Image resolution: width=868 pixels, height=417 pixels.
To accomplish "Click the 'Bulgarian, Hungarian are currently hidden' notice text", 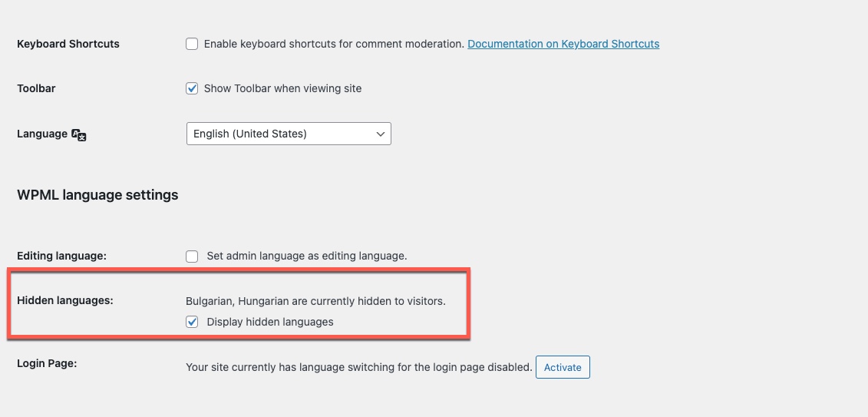I will [x=315, y=301].
